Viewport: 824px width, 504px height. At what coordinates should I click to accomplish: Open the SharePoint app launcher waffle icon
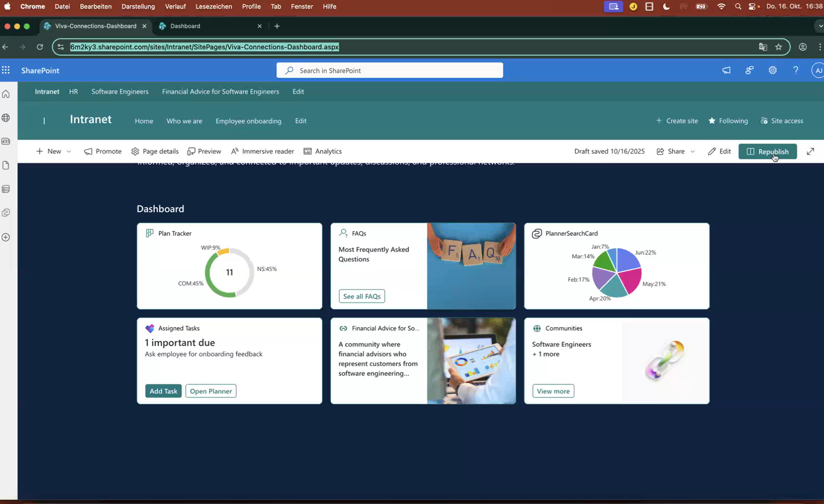(x=6, y=70)
